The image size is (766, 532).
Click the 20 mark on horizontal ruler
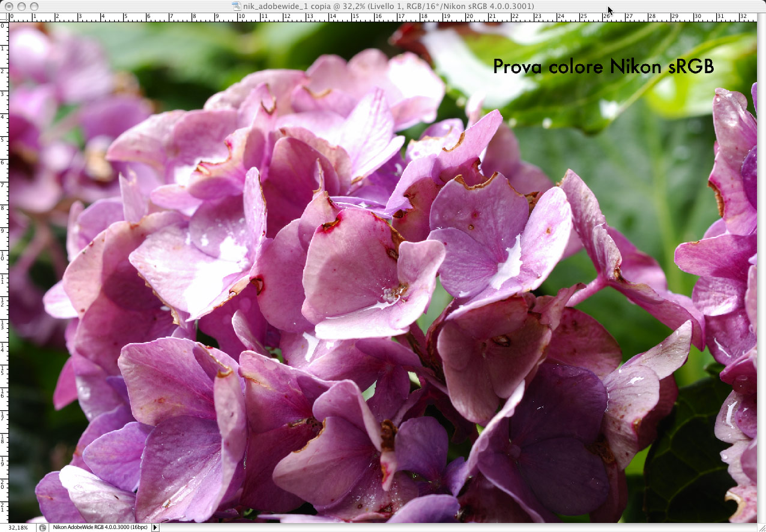pyautogui.click(x=469, y=17)
